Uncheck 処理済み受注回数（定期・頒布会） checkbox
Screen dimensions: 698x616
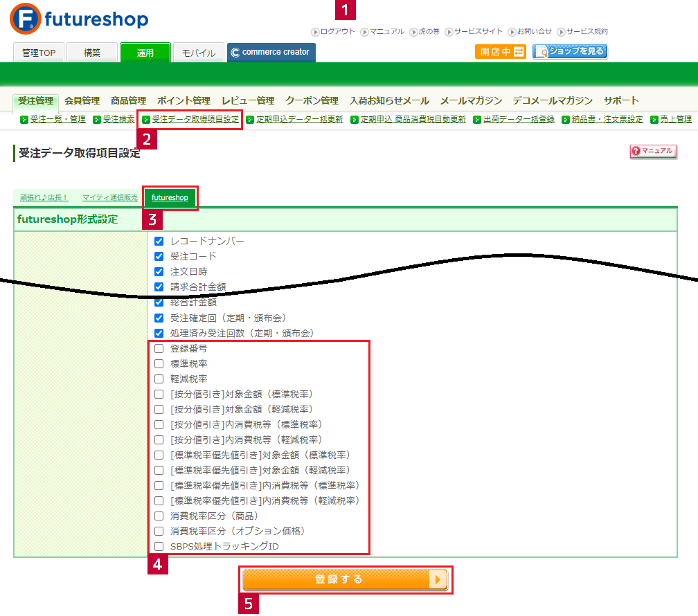point(159,333)
